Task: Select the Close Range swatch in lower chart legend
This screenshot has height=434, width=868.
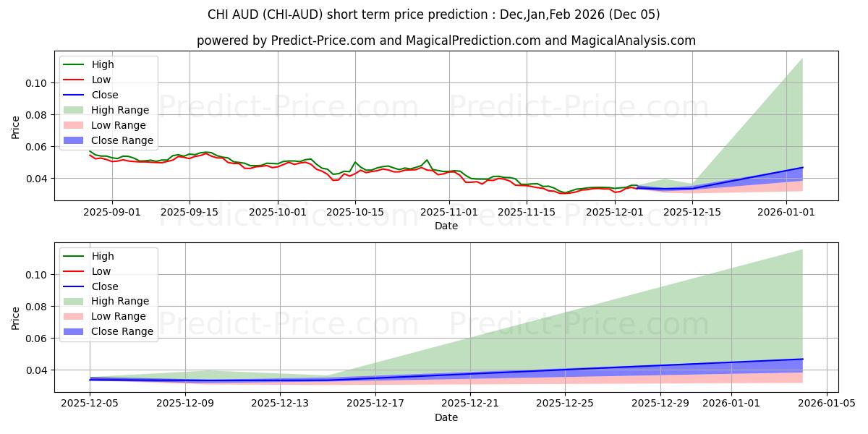Action: [x=75, y=331]
